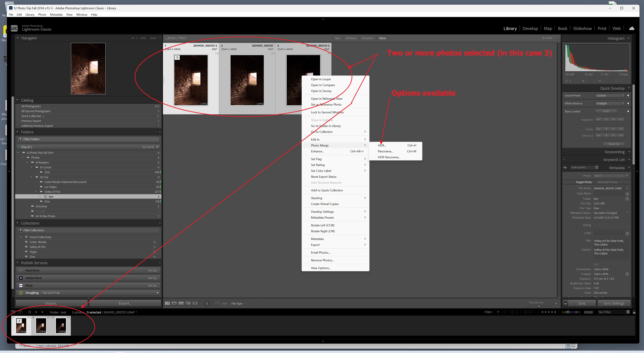The image size is (644, 353).
Task: Select the Painter spray can tool
Action: [x=207, y=303]
